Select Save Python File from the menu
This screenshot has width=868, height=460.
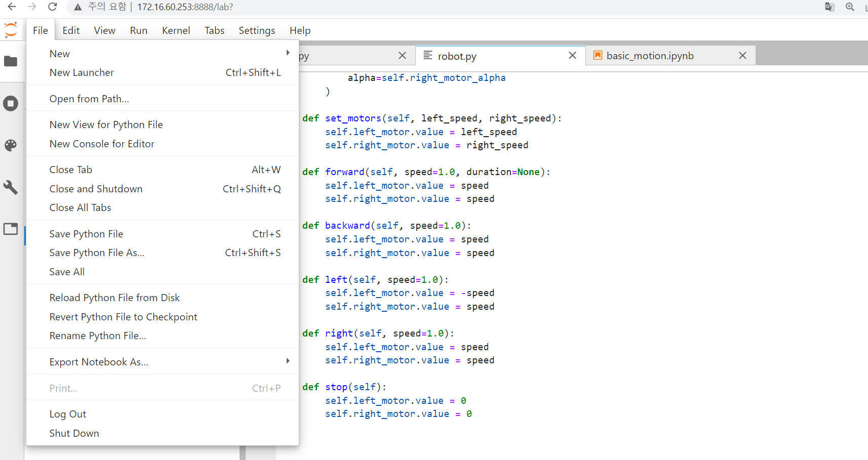click(x=86, y=233)
